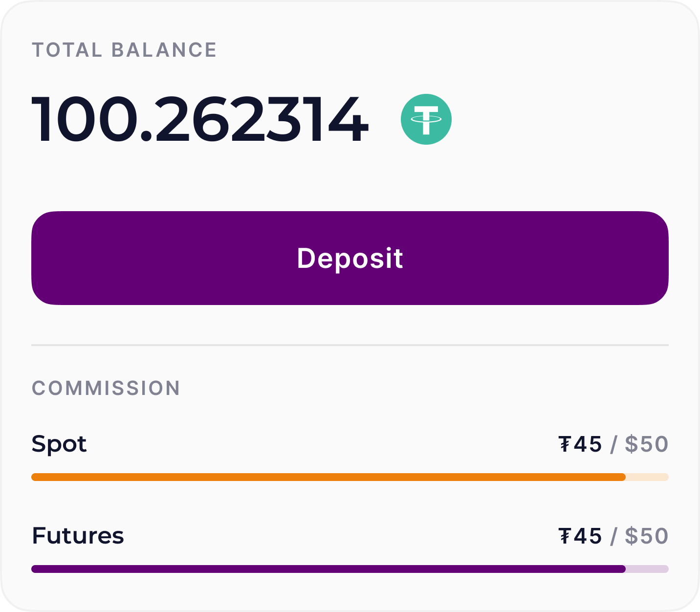Open the Tether token symbol beside the balance

[426, 119]
